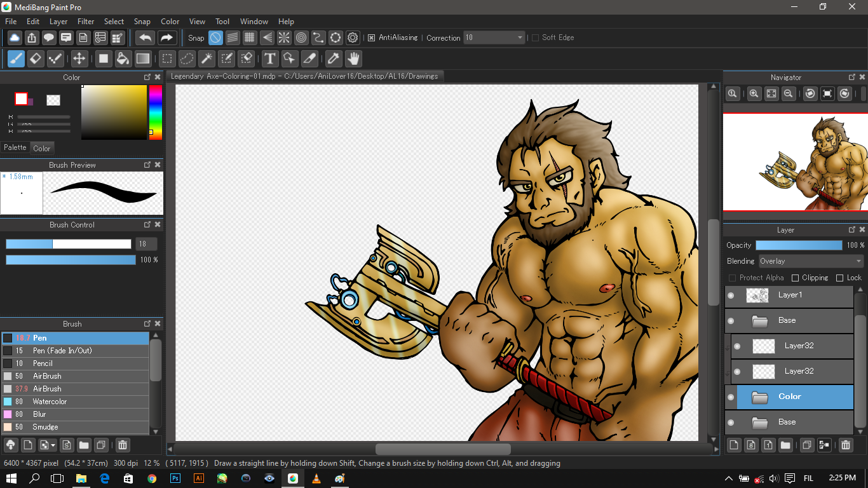
Task: Toggle the Soft Edge checkbox
Action: (x=535, y=37)
